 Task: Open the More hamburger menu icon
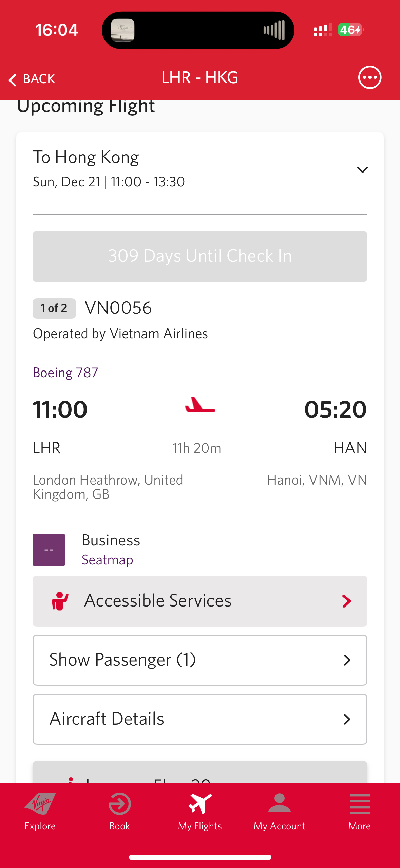click(x=360, y=804)
